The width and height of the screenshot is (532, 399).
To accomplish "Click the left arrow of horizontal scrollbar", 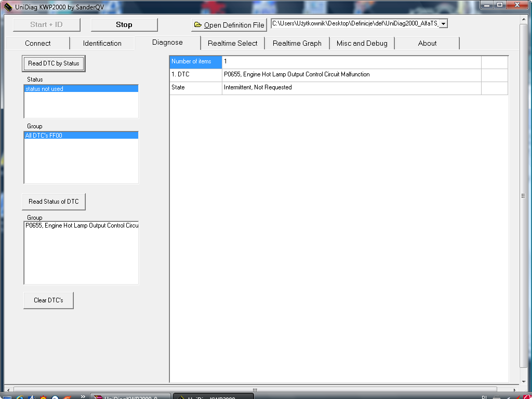I will pos(8,390).
